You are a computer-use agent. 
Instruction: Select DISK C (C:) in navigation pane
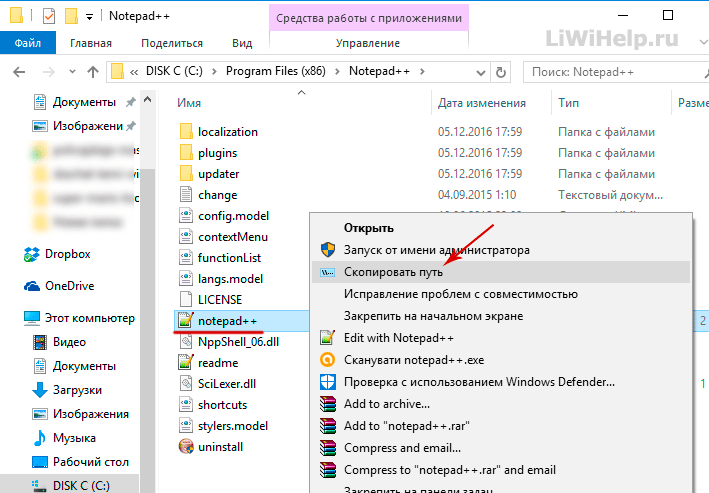click(x=71, y=485)
